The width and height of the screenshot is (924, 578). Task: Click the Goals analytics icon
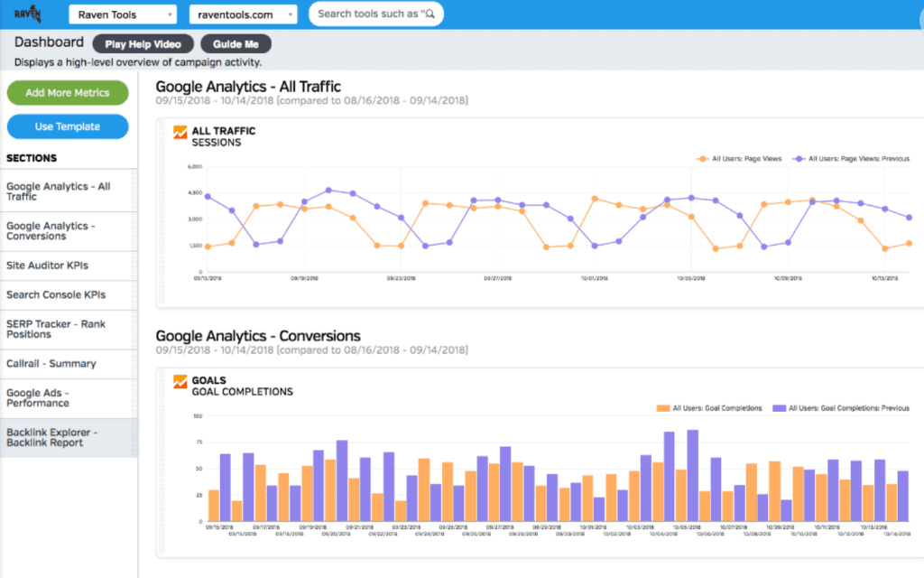(x=180, y=382)
